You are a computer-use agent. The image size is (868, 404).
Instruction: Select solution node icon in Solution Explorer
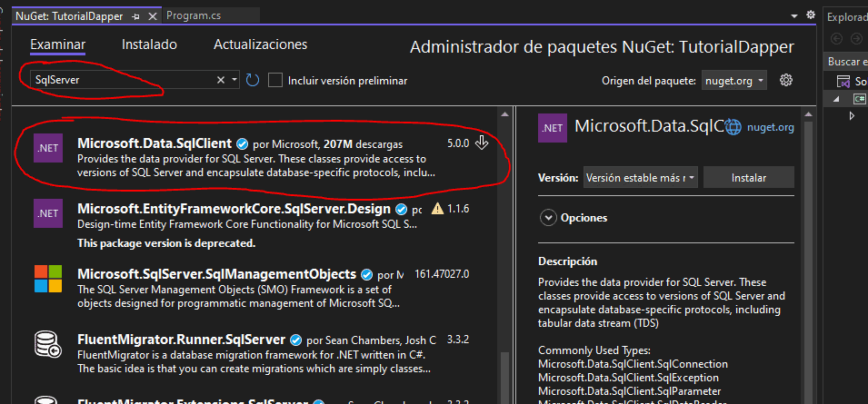coord(843,82)
